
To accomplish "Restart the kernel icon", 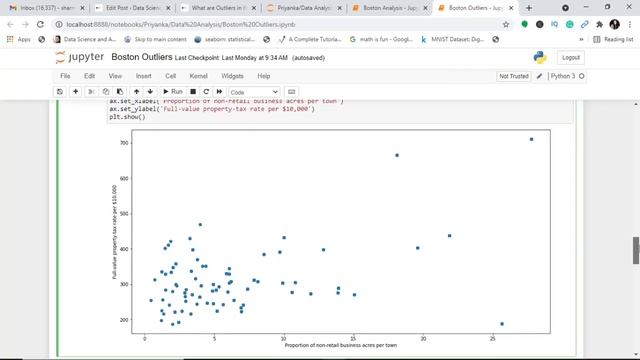I will tap(206, 92).
